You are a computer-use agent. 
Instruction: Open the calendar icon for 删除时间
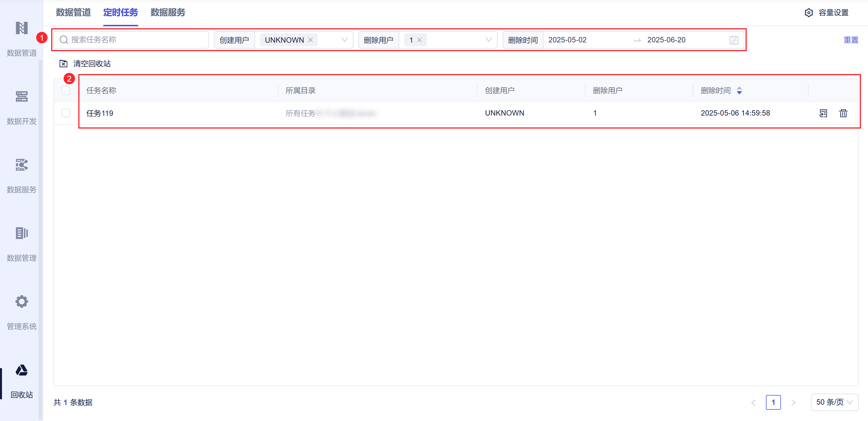click(x=733, y=40)
